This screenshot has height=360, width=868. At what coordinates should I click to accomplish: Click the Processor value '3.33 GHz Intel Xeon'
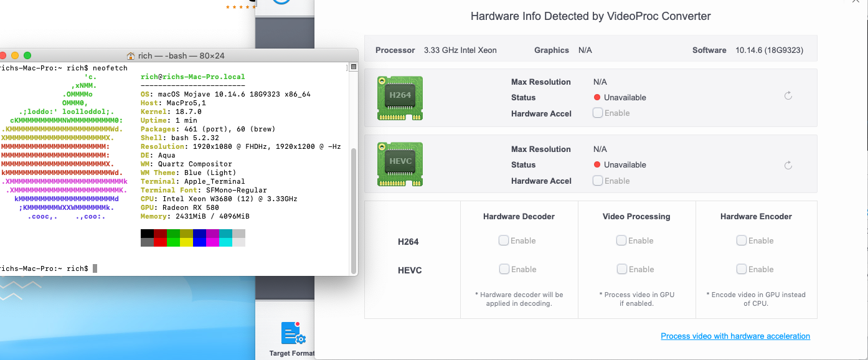(460, 50)
